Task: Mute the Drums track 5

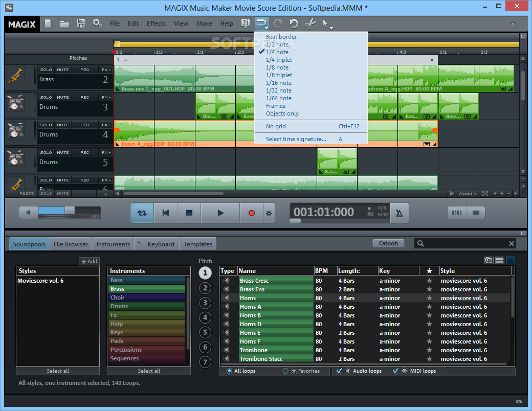Action: pos(63,153)
